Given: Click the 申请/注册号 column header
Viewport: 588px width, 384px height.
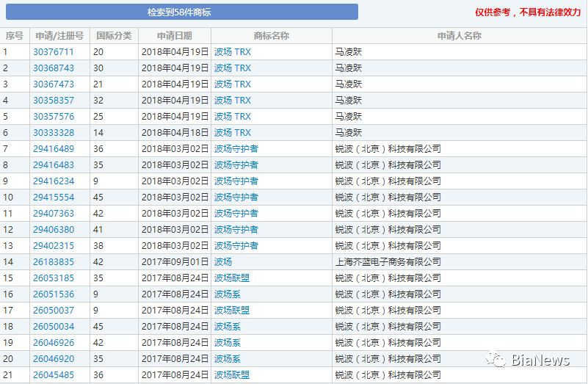Looking at the screenshot, I should [59, 36].
